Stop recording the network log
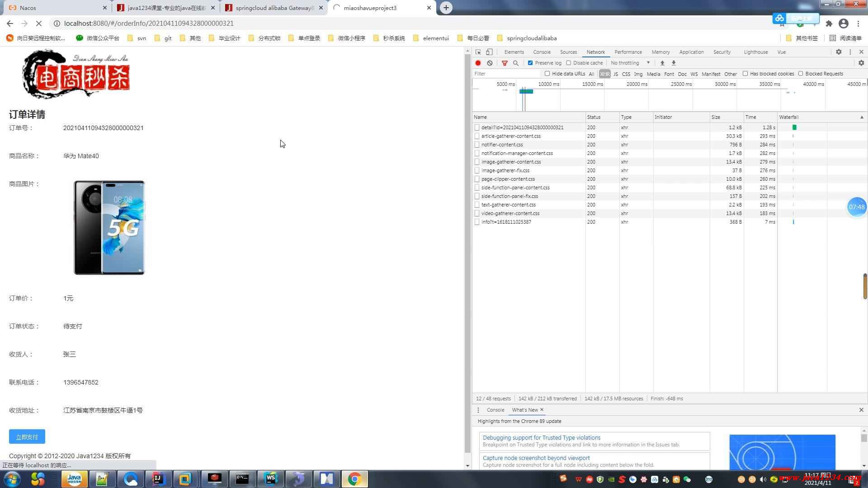This screenshot has height=488, width=868. tap(478, 63)
